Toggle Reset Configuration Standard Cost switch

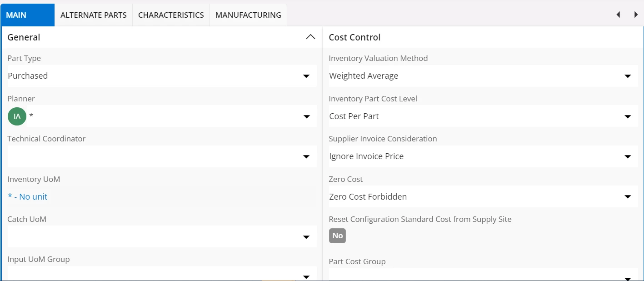337,236
